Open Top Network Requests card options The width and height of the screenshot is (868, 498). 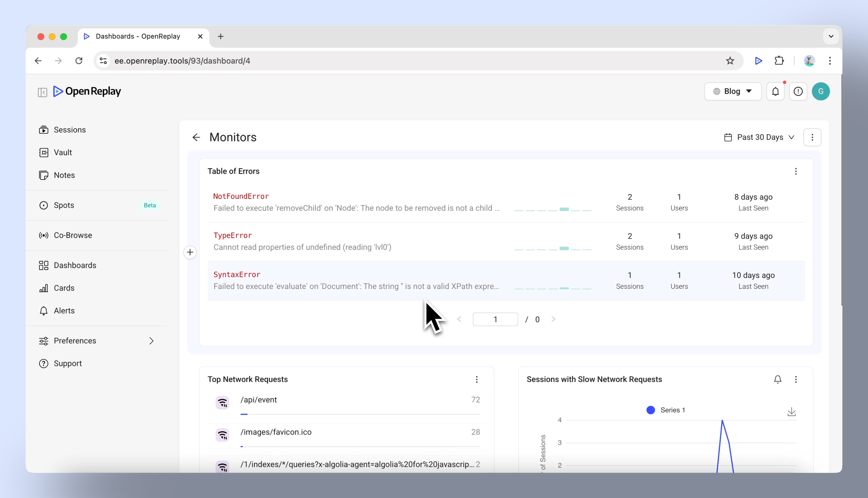(x=477, y=379)
